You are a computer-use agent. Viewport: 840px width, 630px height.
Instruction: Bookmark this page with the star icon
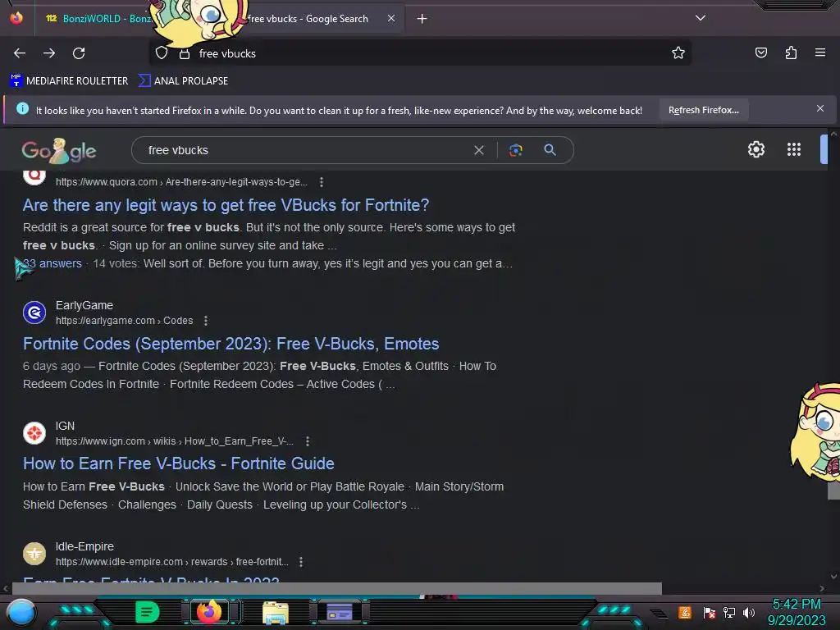678,52
